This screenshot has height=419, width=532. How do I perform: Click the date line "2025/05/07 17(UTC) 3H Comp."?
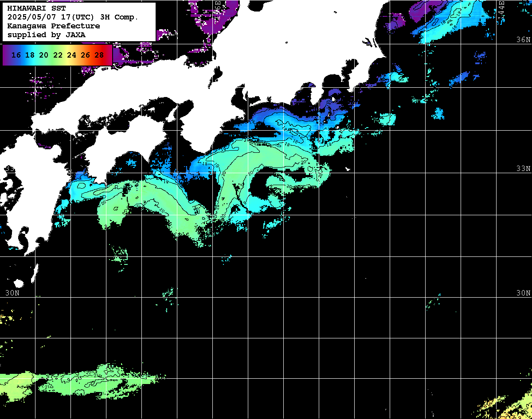point(73,17)
